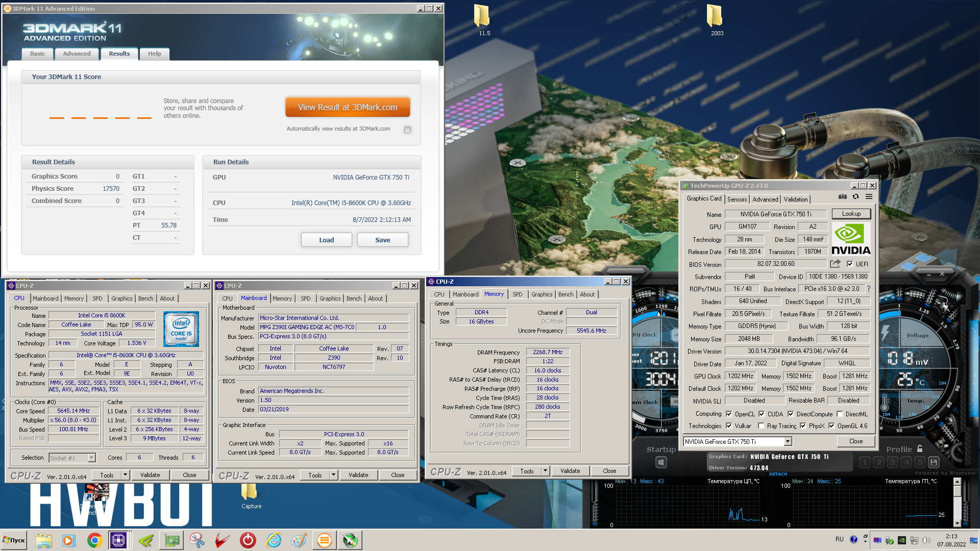Open Paint palette icon on taskbar
The image size is (980, 551).
click(299, 540)
